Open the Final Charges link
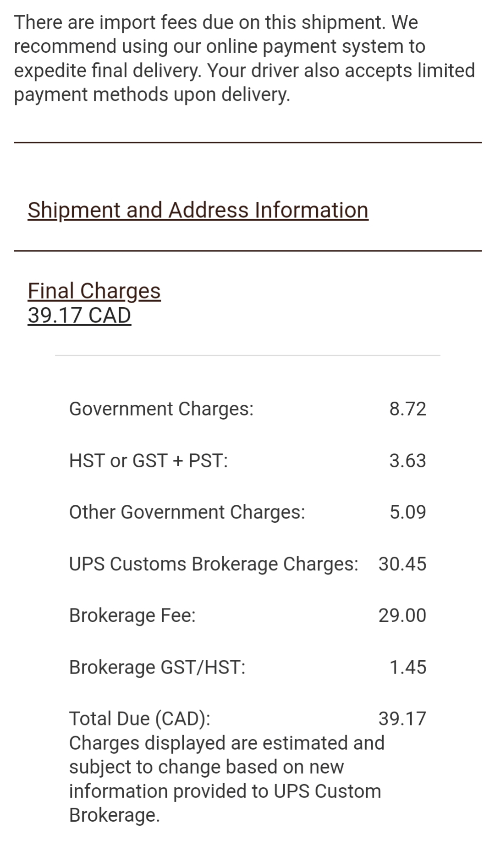This screenshot has height=868, width=495. (94, 291)
